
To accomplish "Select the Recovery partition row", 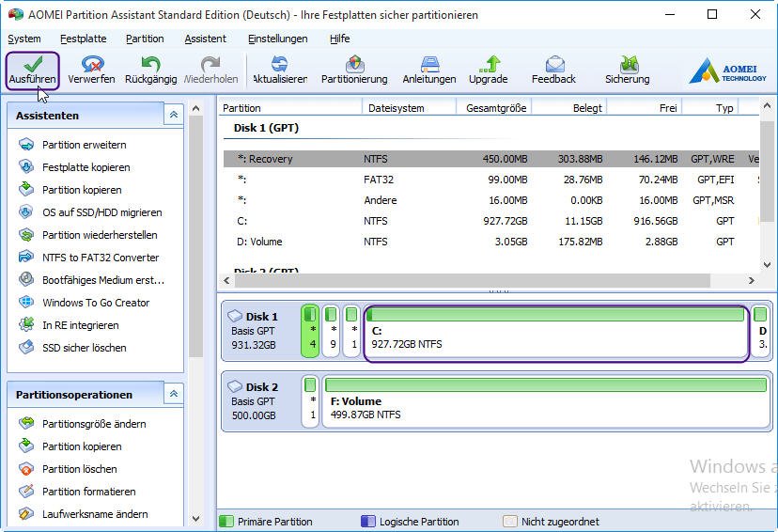I will [x=491, y=159].
